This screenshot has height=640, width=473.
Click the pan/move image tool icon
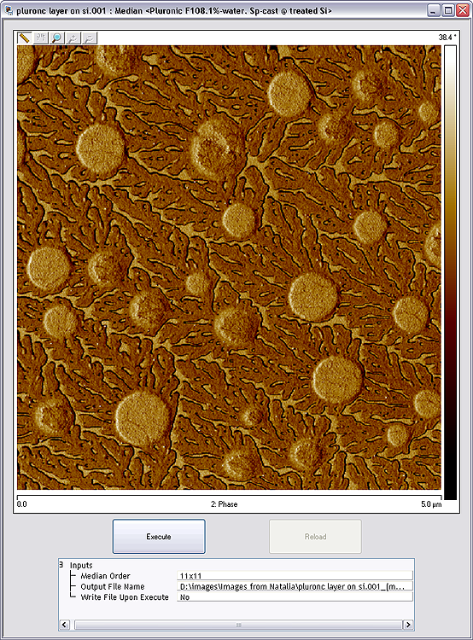[x=40, y=38]
